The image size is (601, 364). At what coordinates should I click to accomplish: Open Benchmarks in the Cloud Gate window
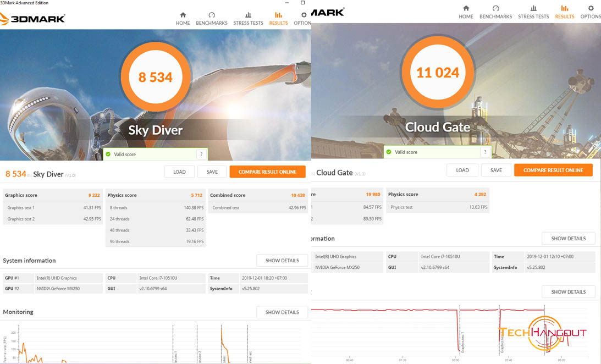(x=495, y=12)
